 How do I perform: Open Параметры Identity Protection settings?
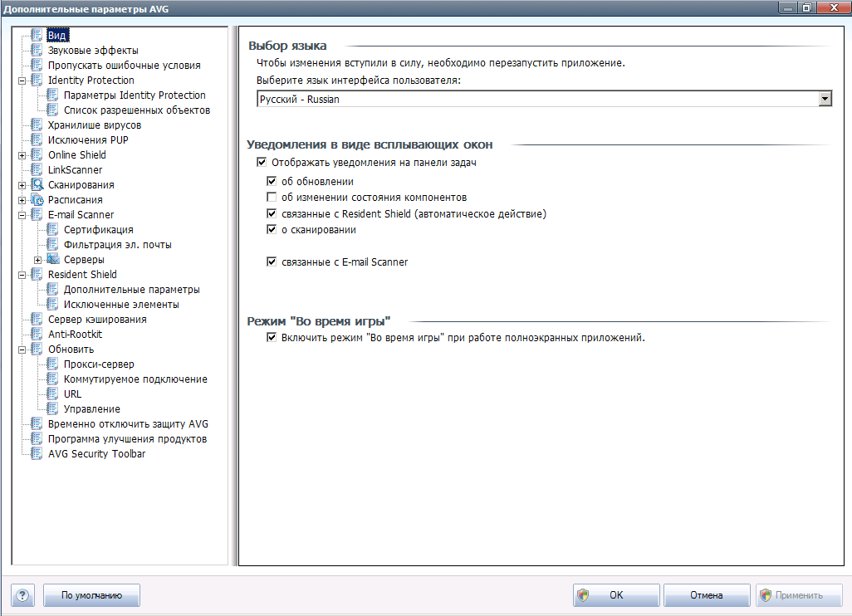coord(135,95)
